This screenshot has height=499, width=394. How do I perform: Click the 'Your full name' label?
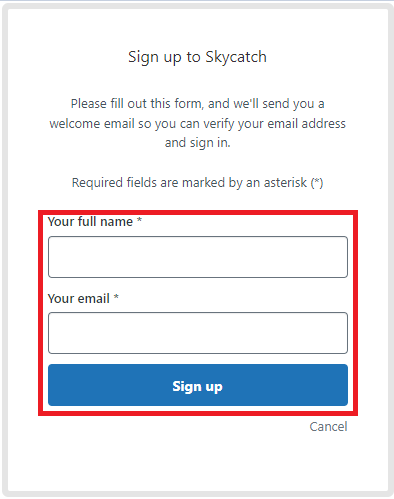point(90,222)
